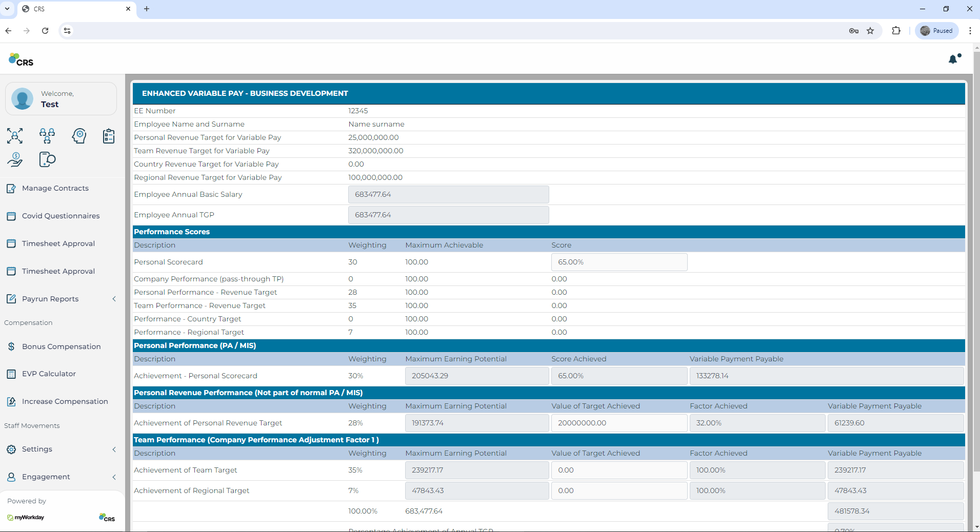Open Payrun Reports
The width and height of the screenshot is (980, 532).
coord(50,299)
